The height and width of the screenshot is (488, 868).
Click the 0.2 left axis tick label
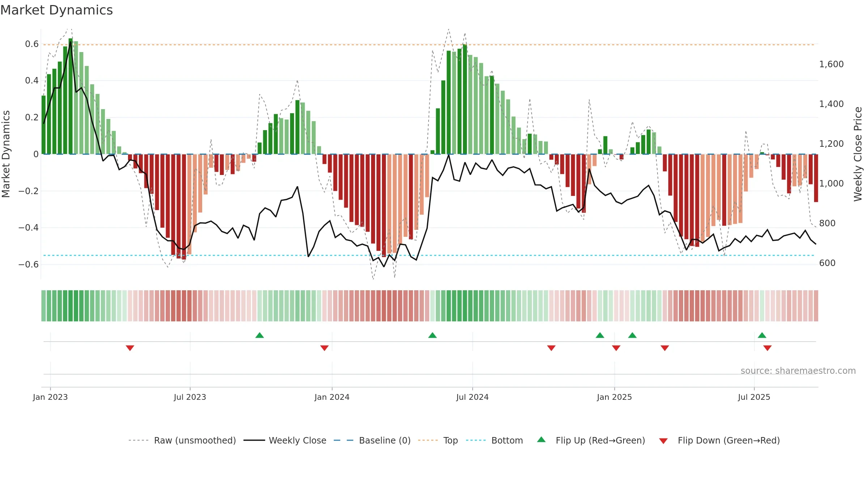pyautogui.click(x=32, y=117)
